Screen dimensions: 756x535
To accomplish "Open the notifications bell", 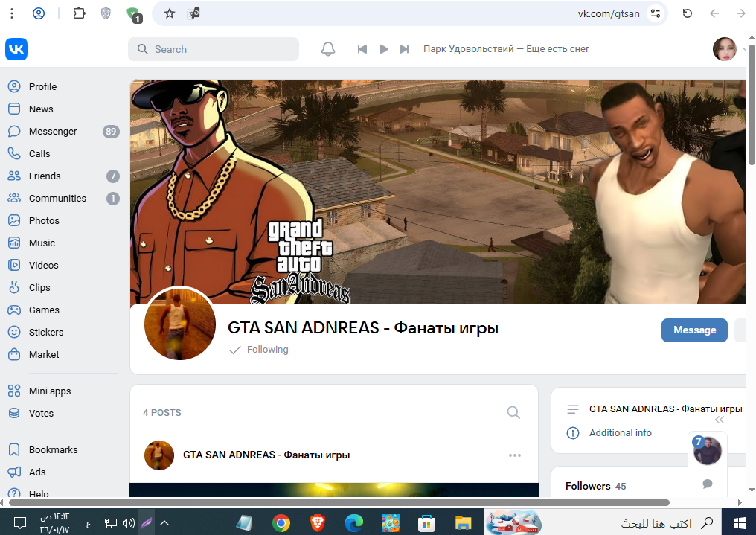I will coord(328,49).
